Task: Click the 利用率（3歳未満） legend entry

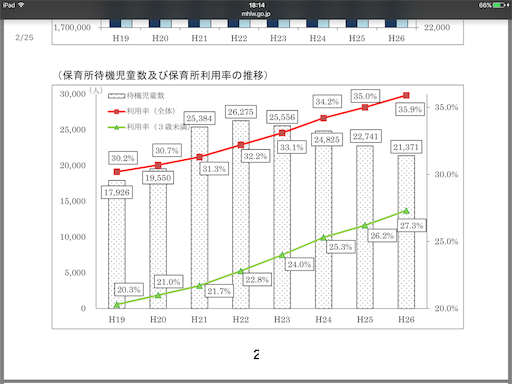Action: pos(149,127)
